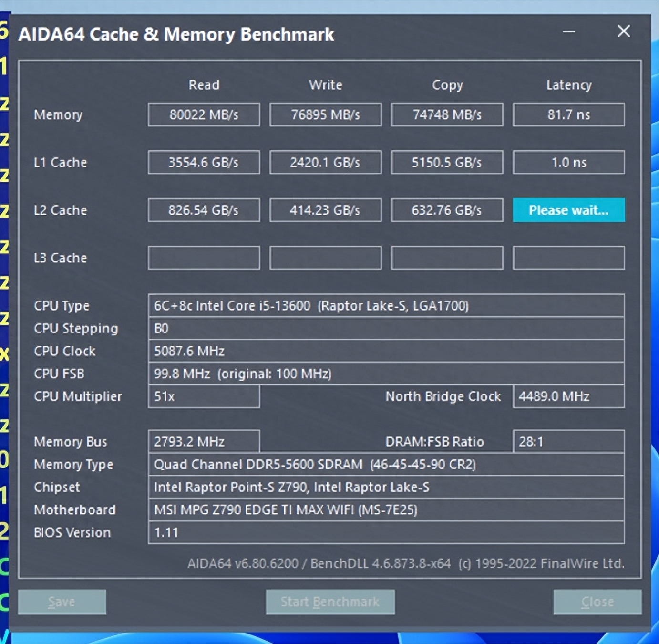
Task: Click the Memory row label
Action: tap(58, 115)
